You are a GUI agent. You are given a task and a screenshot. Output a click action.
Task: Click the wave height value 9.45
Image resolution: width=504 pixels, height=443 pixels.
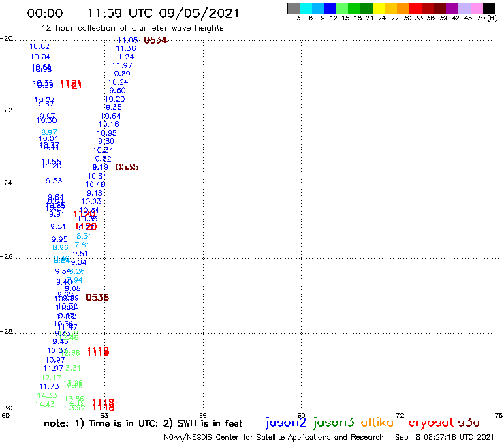pos(61,341)
